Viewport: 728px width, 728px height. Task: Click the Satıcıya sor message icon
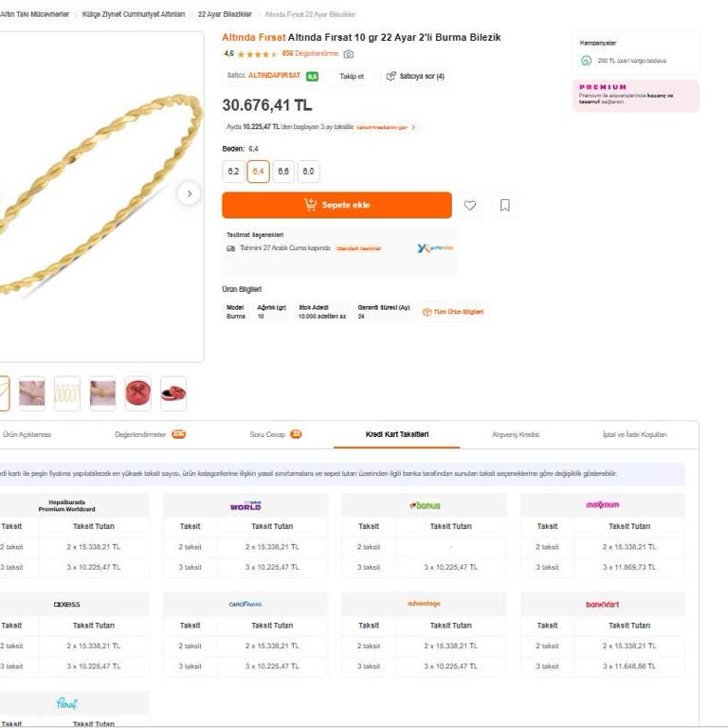tap(391, 76)
